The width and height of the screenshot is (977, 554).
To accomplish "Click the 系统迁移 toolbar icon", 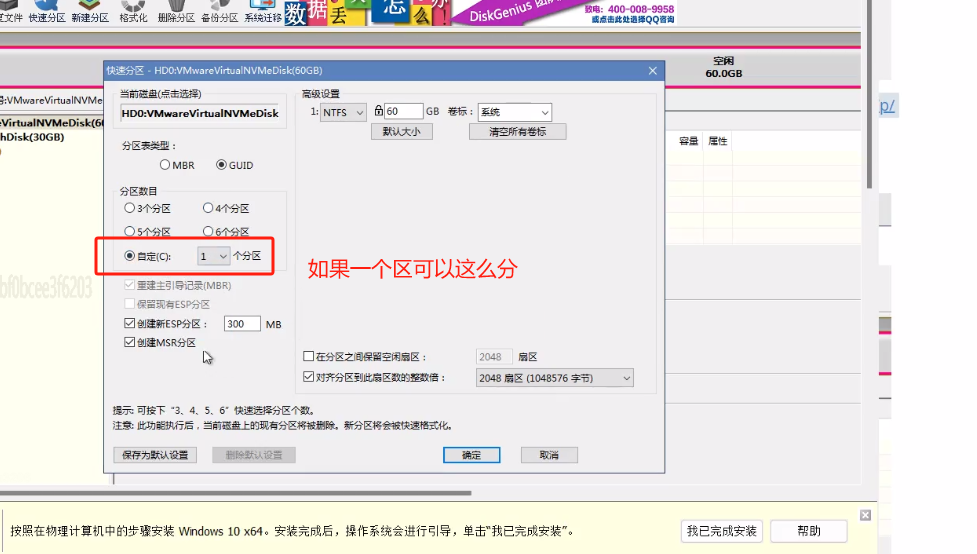I will coord(262,12).
